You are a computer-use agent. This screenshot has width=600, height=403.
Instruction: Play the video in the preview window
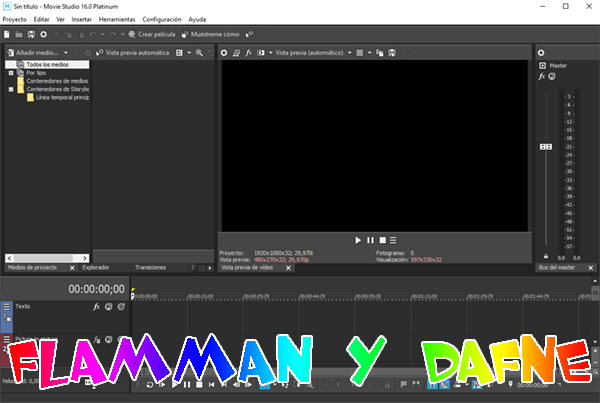click(358, 240)
